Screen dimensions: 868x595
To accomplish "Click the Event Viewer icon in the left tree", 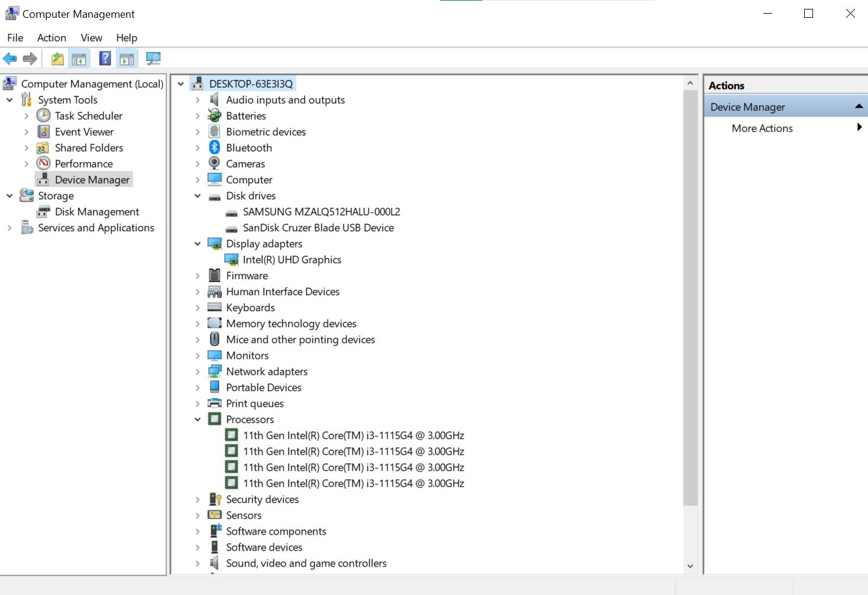I will click(x=43, y=132).
